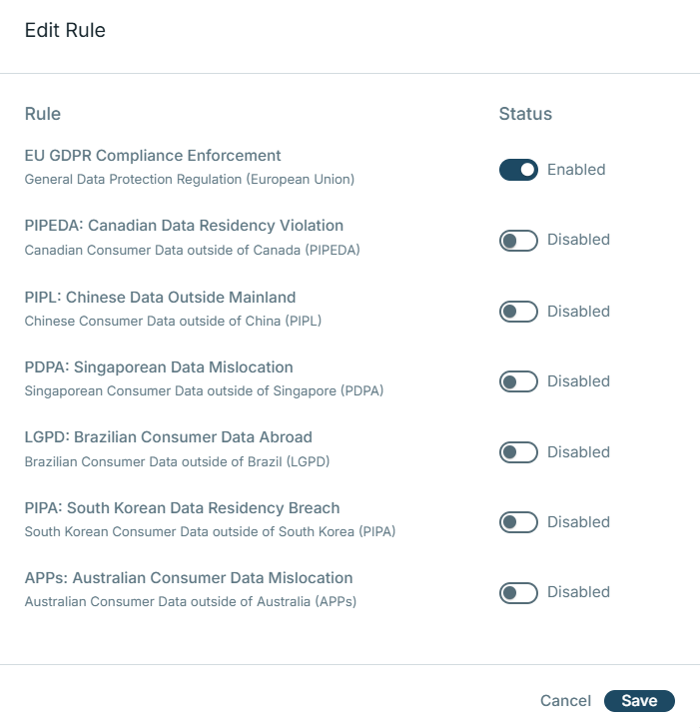700x728 pixels.
Task: Enable the PIPEDA Canadian Data Residency toggle
Action: pyautogui.click(x=518, y=241)
